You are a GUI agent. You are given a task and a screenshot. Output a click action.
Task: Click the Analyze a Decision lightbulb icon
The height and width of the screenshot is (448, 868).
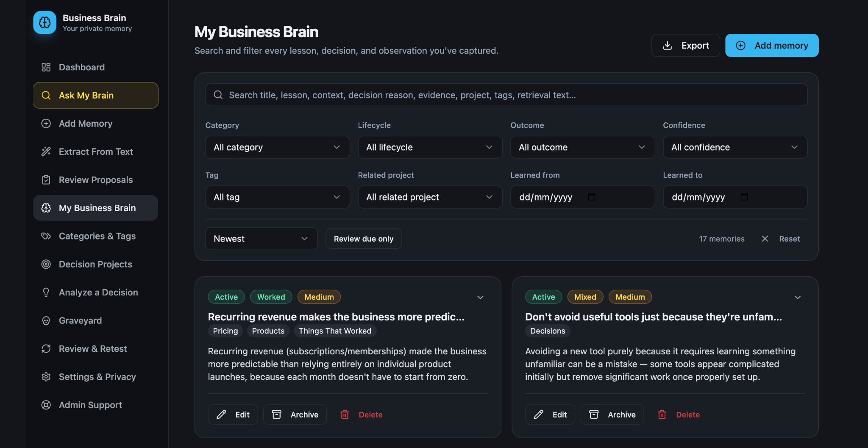point(46,292)
